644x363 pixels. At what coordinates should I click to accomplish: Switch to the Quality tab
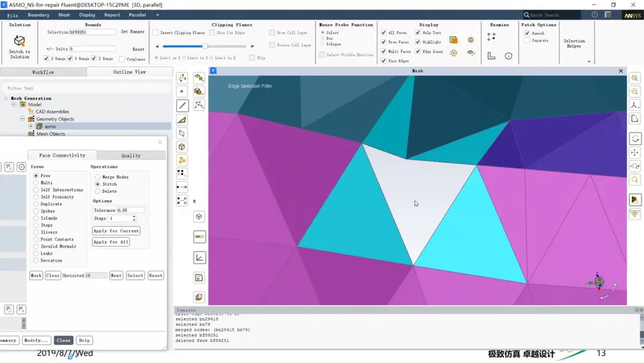[x=131, y=155]
